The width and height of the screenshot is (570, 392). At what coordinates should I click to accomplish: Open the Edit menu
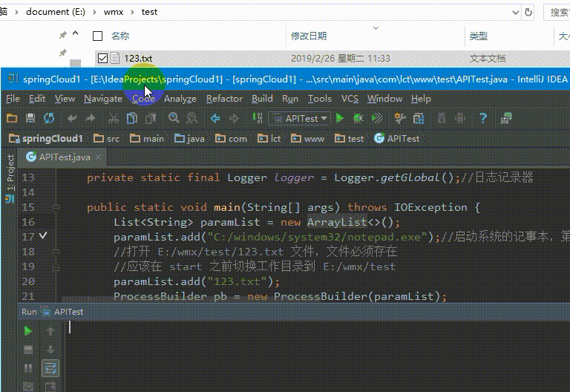click(37, 99)
